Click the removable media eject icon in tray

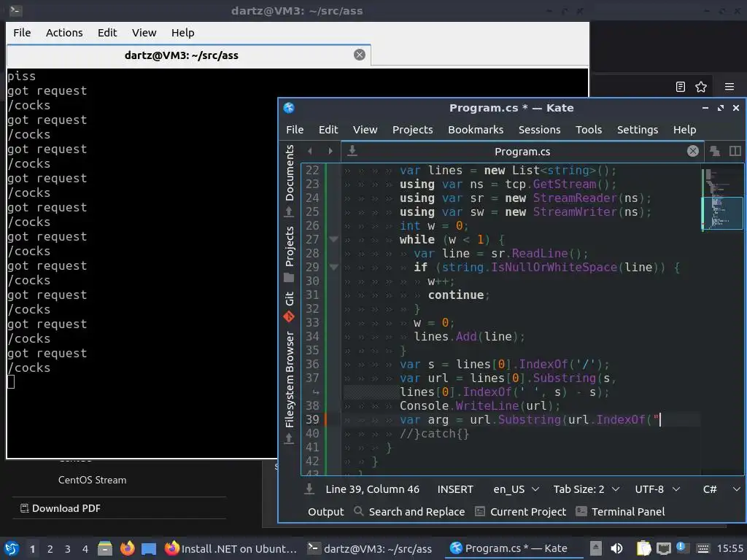coord(595,548)
